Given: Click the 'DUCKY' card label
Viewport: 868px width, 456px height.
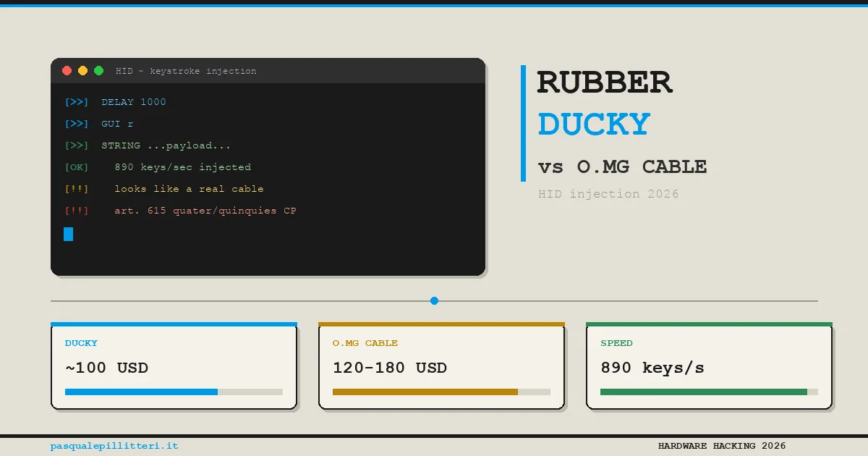Looking at the screenshot, I should (x=81, y=343).
